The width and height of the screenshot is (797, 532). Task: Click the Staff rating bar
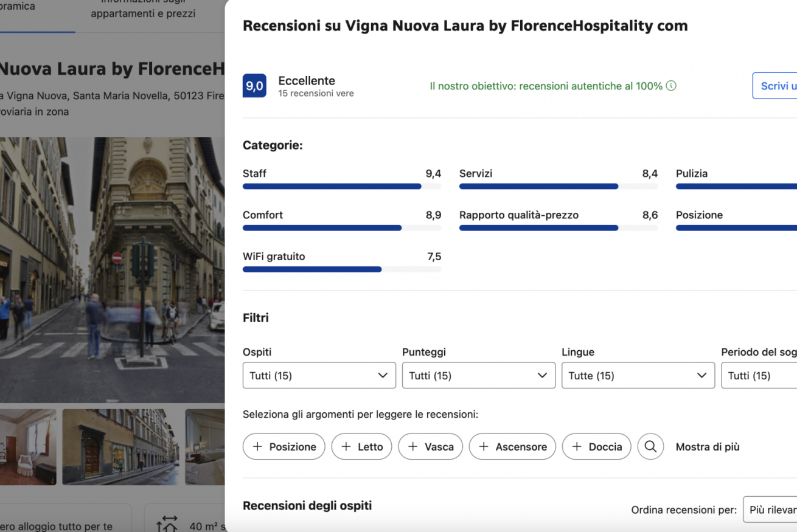(342, 187)
